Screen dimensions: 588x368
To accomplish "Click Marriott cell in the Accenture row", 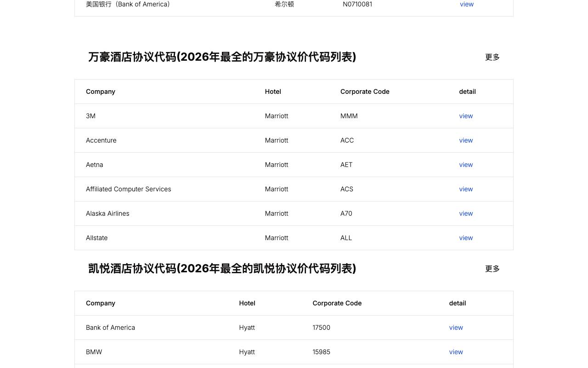I will [x=277, y=140].
